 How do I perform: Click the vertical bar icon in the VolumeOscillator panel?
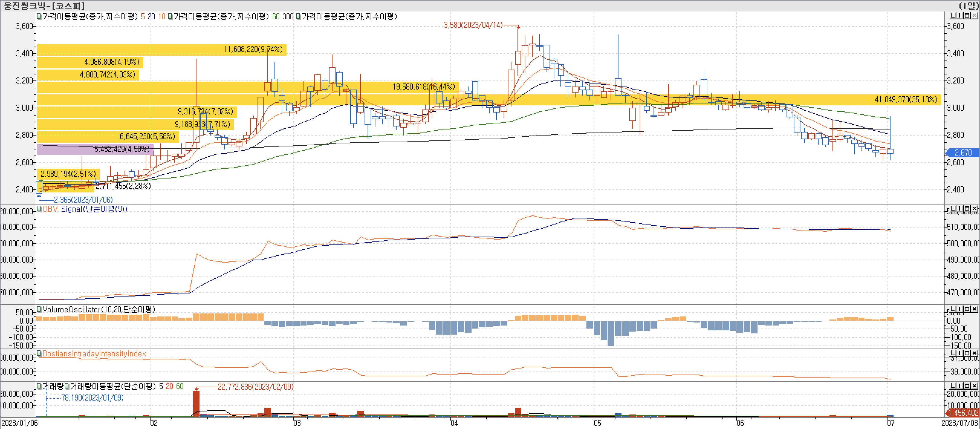click(x=959, y=309)
